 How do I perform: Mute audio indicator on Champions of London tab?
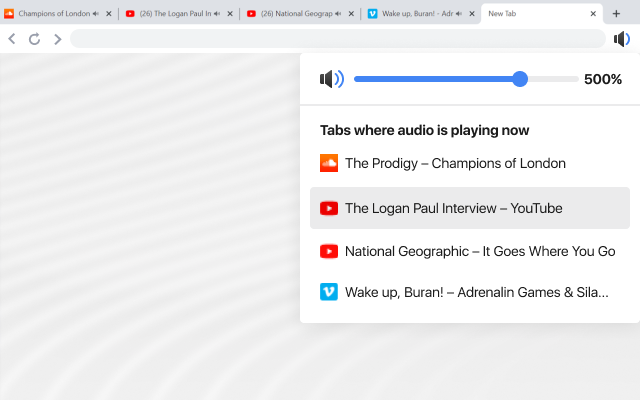[96, 13]
